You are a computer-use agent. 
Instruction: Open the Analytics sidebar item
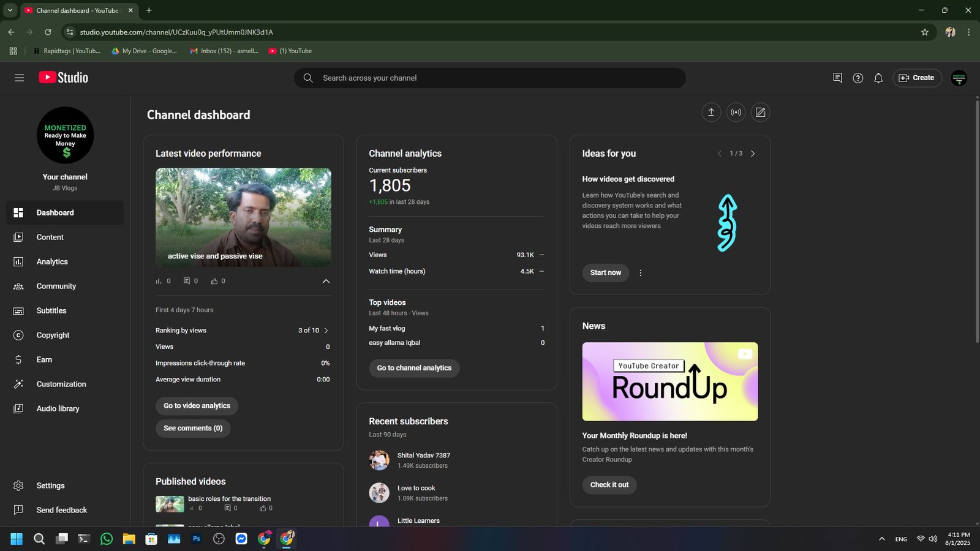click(65, 261)
